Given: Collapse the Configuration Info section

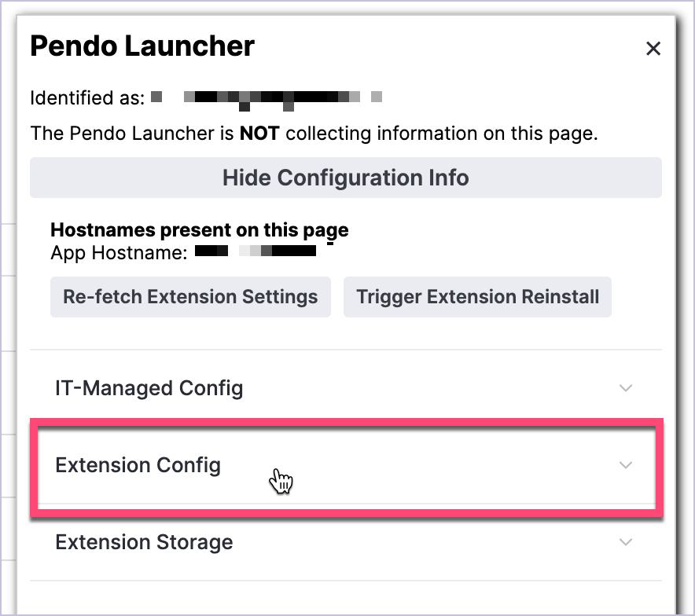Looking at the screenshot, I should pos(346,178).
